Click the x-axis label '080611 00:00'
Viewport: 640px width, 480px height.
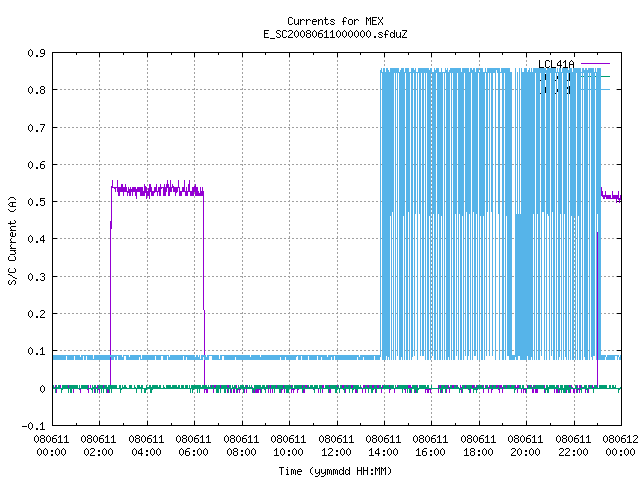(x=51, y=446)
